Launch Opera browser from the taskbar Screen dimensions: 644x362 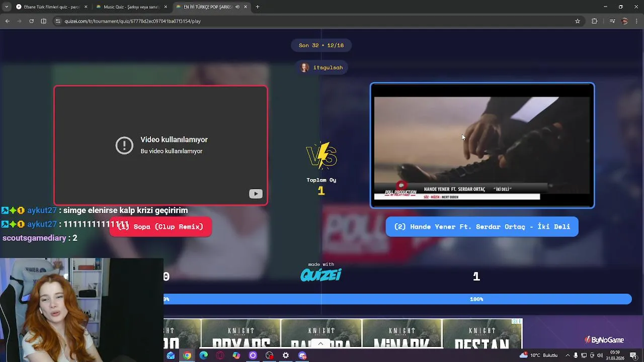coord(220,355)
